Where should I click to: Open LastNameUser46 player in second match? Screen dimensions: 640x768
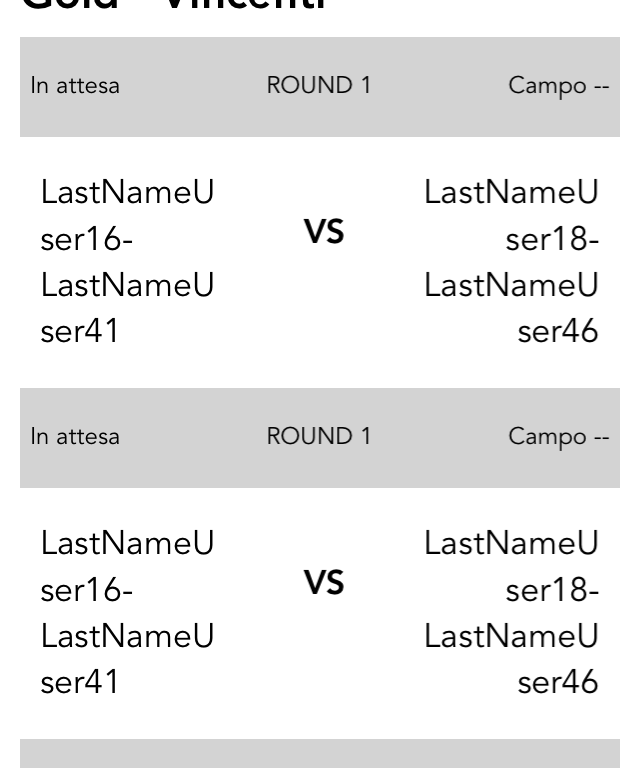(511, 659)
